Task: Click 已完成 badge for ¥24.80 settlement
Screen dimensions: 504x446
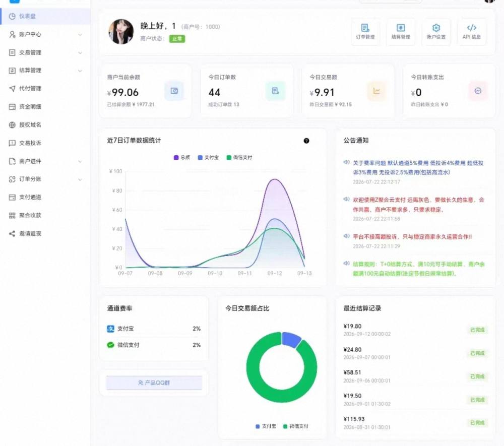Action: 477,353
